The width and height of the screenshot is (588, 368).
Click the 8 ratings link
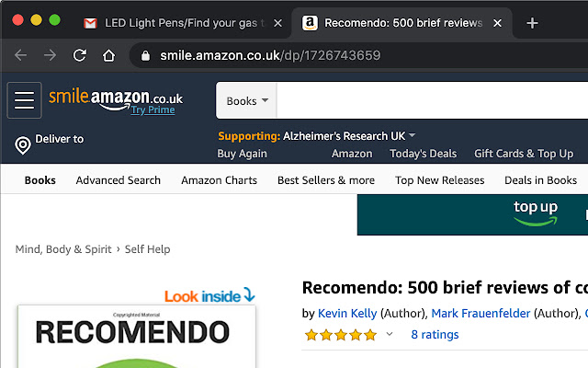point(435,335)
